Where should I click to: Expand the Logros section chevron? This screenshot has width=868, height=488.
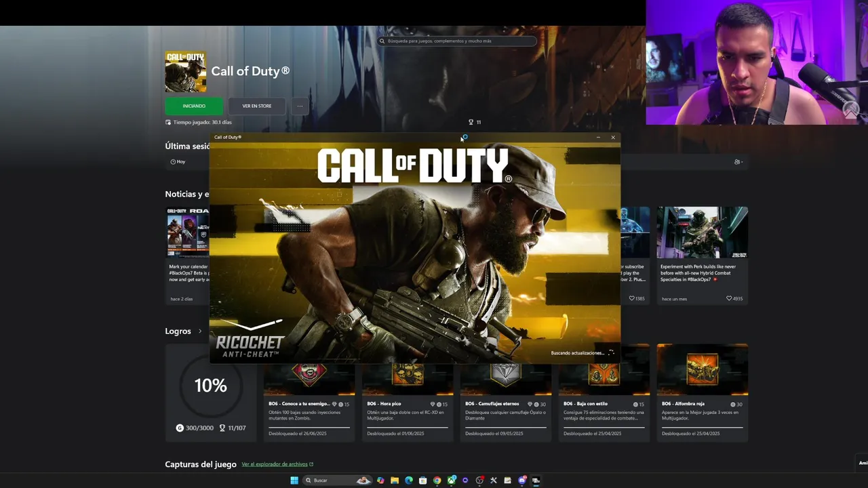[200, 331]
